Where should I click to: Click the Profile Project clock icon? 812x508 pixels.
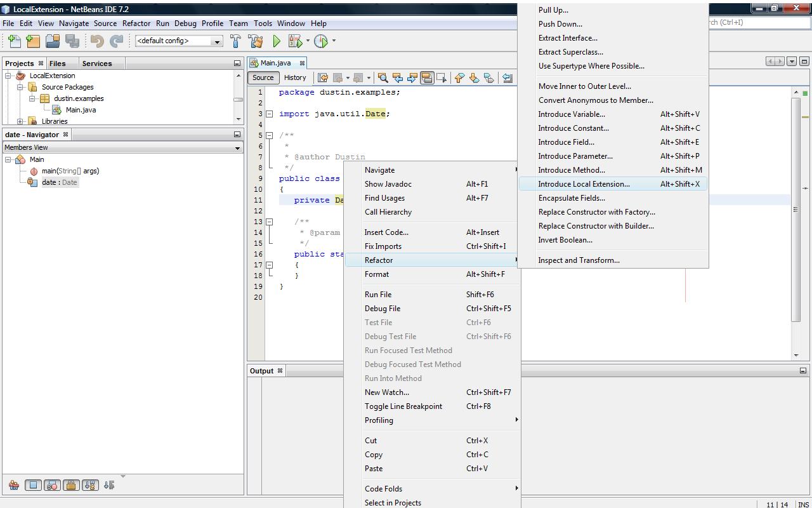321,41
